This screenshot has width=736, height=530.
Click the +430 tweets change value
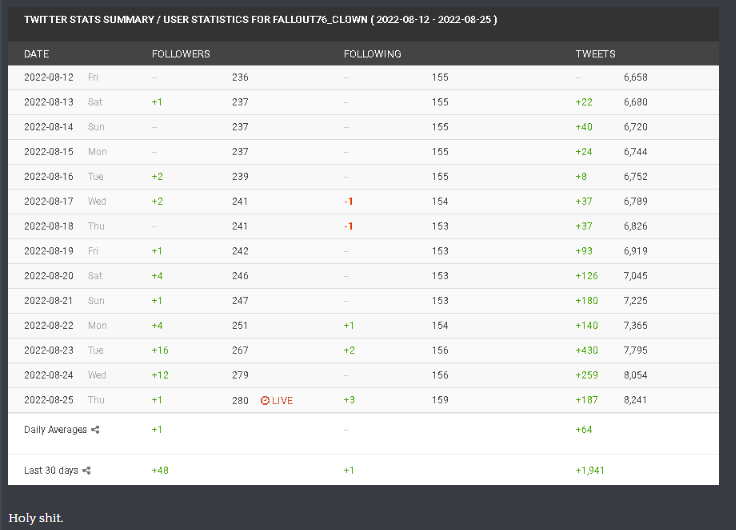587,351
